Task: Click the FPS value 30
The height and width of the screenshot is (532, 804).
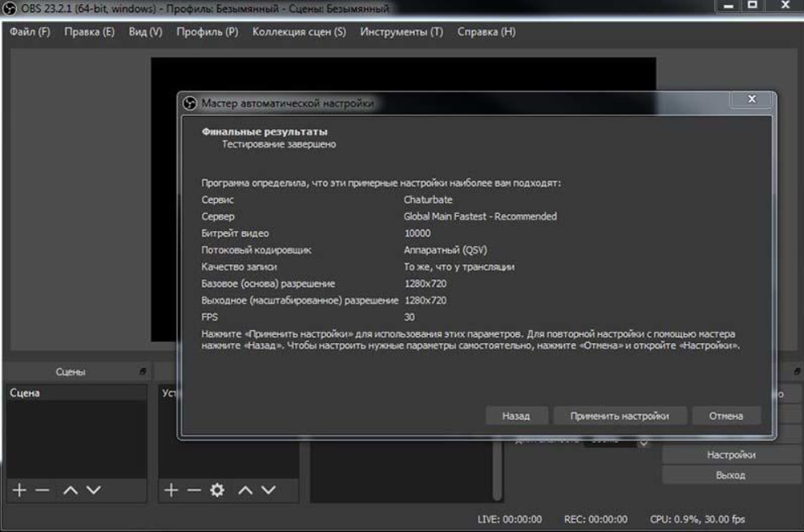Action: [409, 317]
